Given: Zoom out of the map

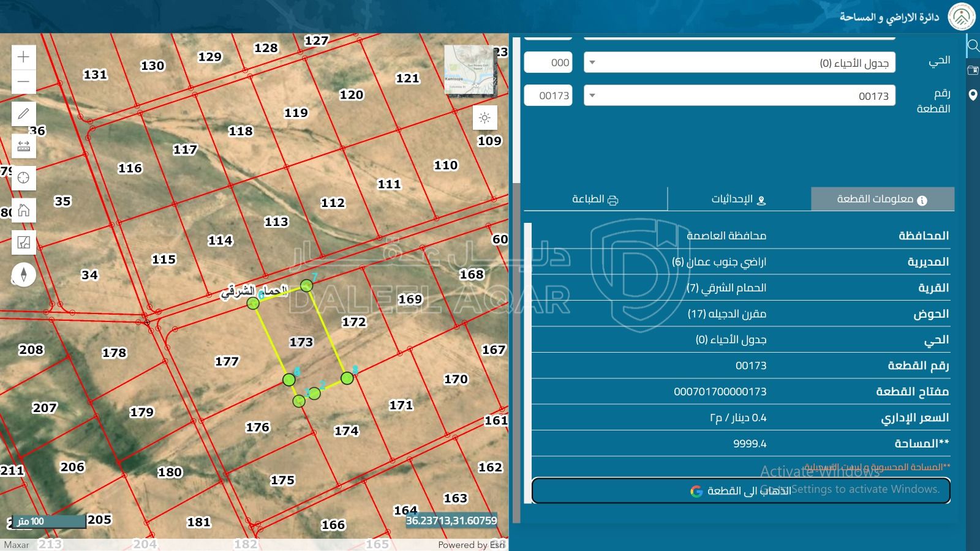Looking at the screenshot, I should [23, 81].
